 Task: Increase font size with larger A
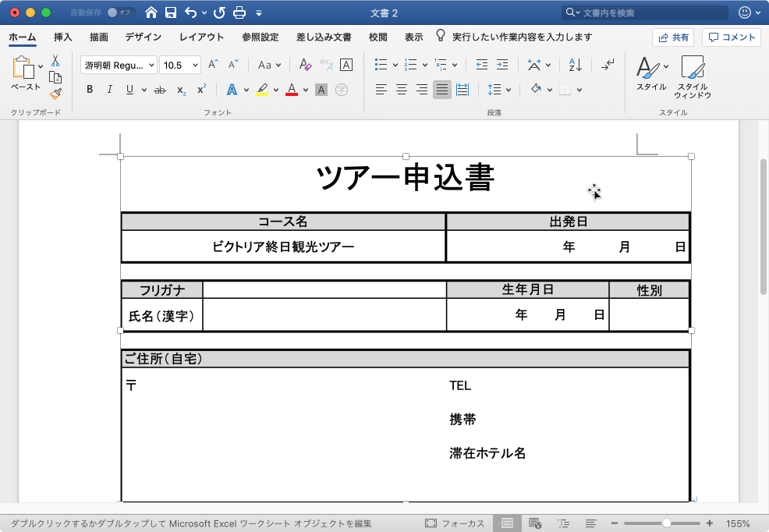pyautogui.click(x=213, y=64)
